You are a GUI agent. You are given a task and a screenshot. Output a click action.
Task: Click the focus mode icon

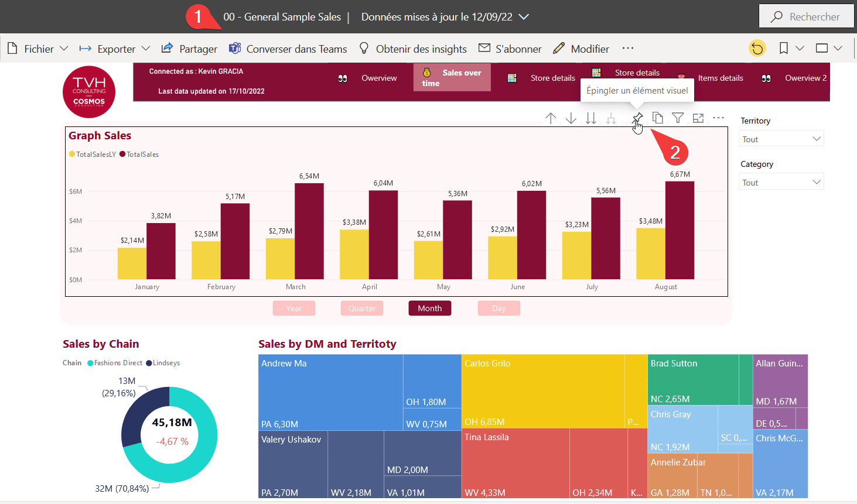[x=698, y=118]
